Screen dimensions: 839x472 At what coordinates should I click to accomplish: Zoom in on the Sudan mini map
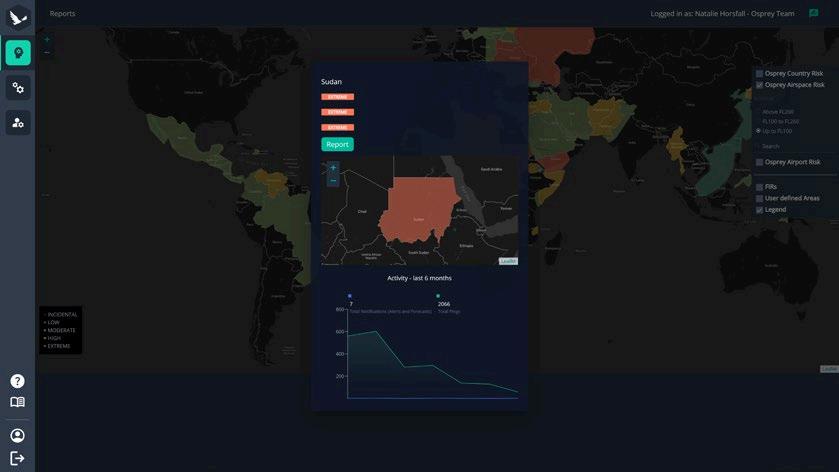[x=333, y=168]
